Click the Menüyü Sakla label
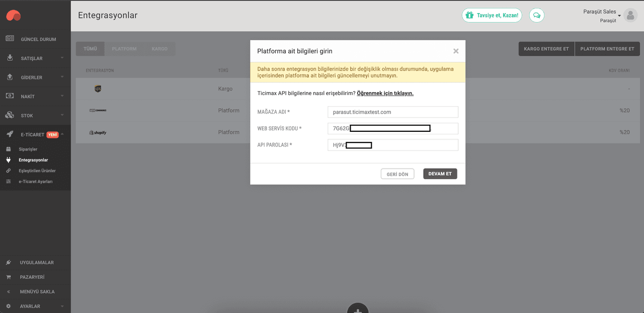The width and height of the screenshot is (644, 313). [x=37, y=291]
